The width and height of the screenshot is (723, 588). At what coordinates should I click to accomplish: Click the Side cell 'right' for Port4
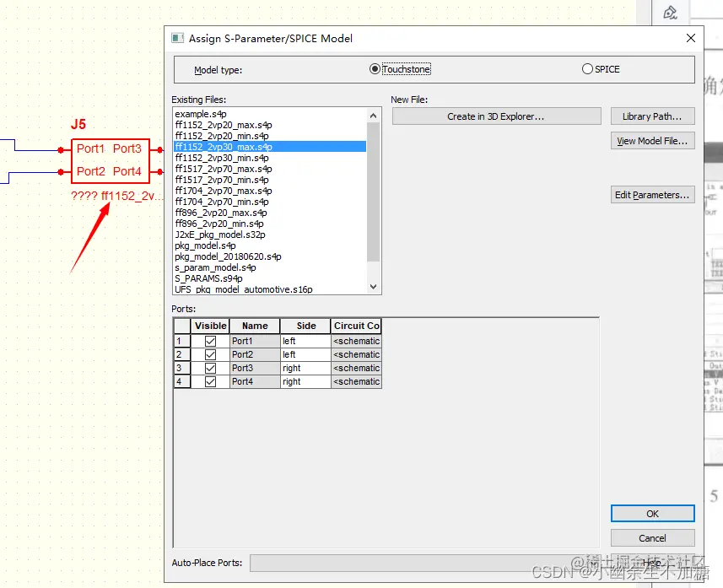pyautogui.click(x=305, y=382)
